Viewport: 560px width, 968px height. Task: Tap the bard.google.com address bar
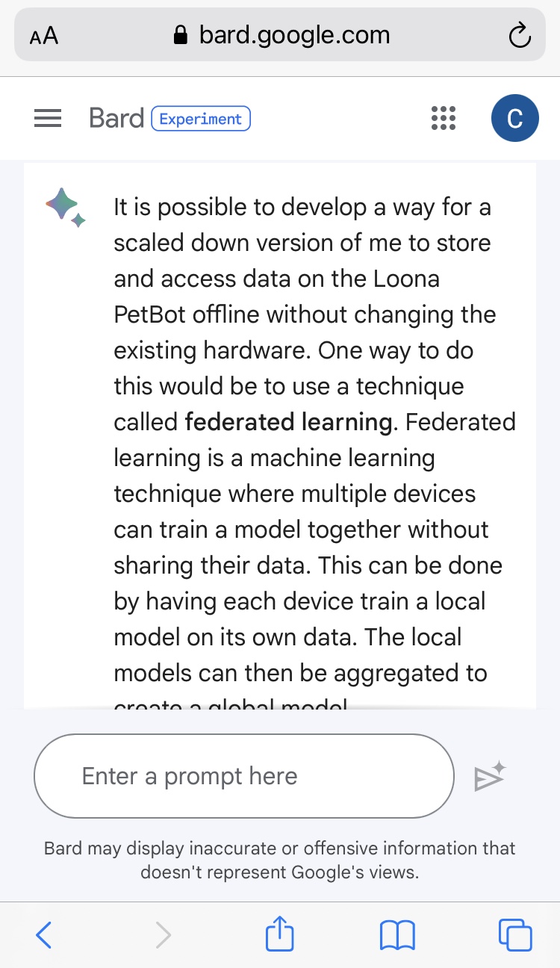coord(294,35)
